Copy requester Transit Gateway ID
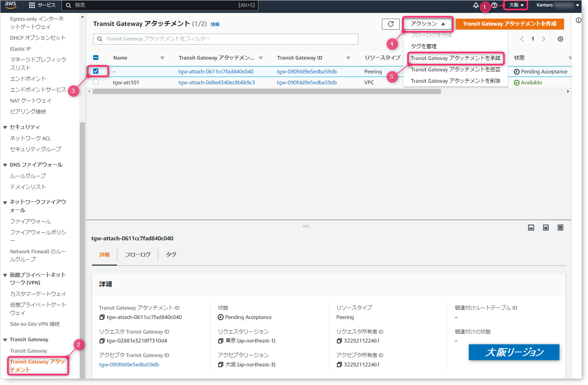The height and width of the screenshot is (385, 588). click(102, 341)
